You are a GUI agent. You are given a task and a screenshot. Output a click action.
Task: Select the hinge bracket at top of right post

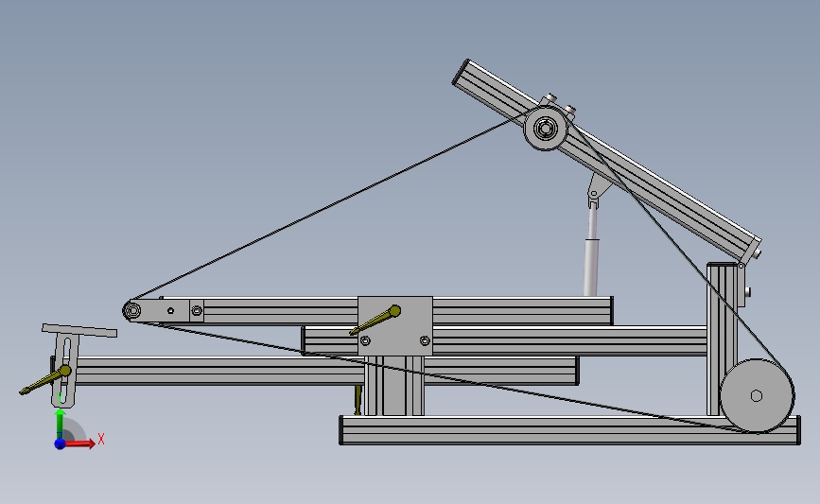coord(742,285)
